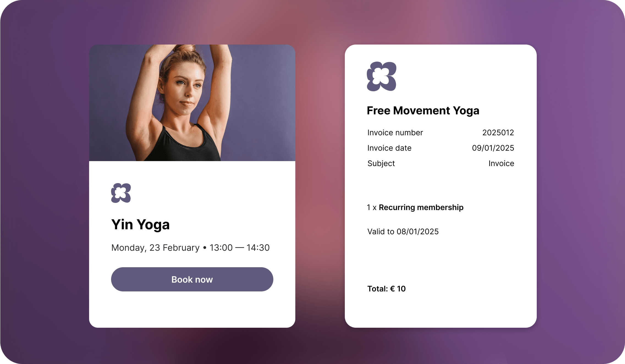Click the Invoice number label
Screen dimensions: 625x364
pyautogui.click(x=395, y=133)
